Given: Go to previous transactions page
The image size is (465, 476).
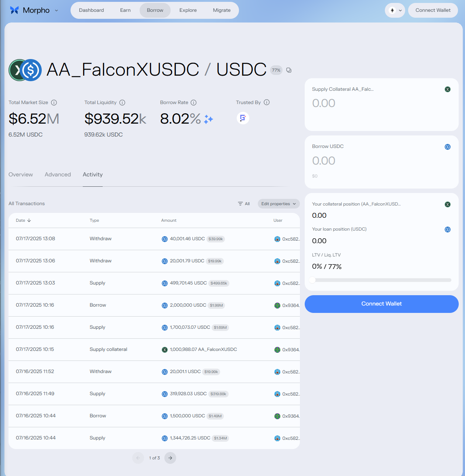Looking at the screenshot, I should click(138, 458).
